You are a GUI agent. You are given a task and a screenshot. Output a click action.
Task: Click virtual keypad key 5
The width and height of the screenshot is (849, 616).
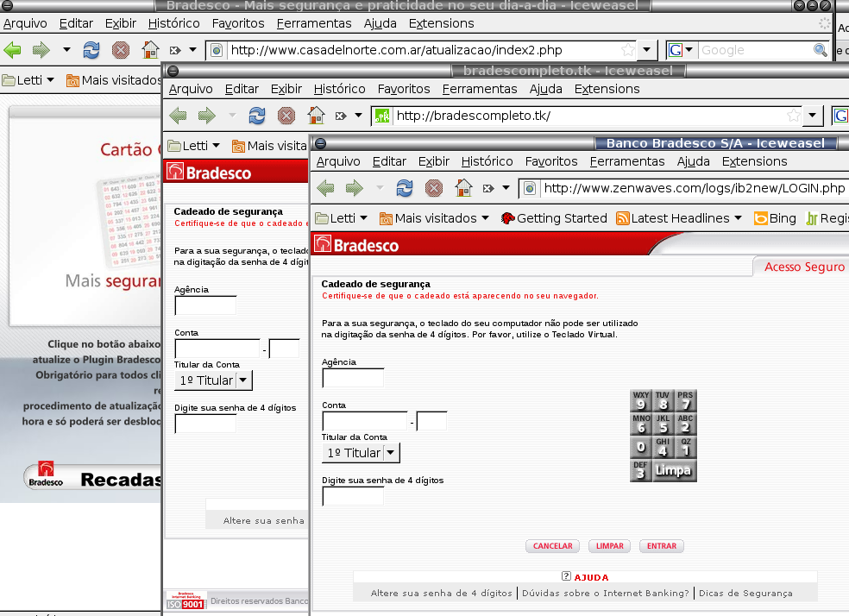(x=663, y=424)
